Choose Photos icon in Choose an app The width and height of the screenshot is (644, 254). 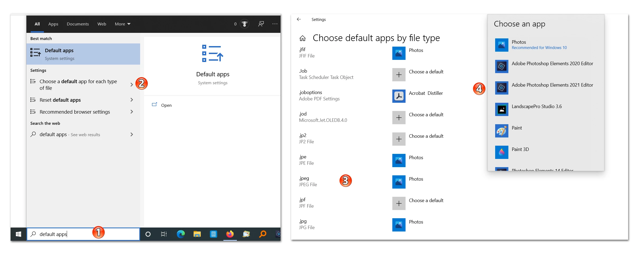(502, 45)
